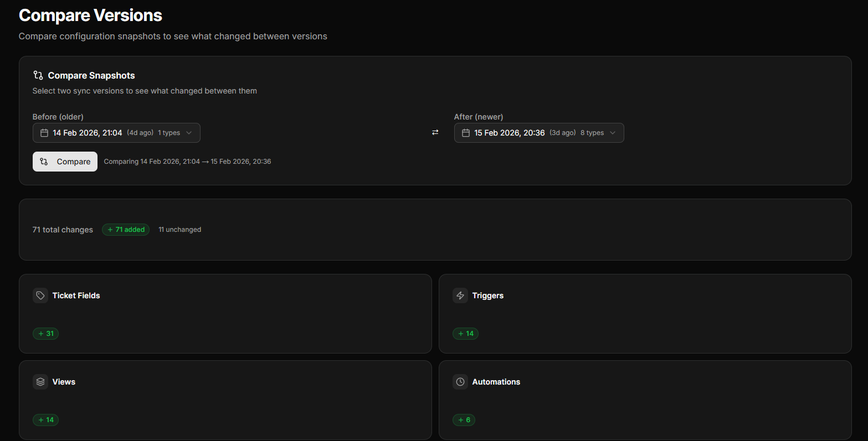Click the +6 badge under Automations
This screenshot has width=868, height=441.
464,419
